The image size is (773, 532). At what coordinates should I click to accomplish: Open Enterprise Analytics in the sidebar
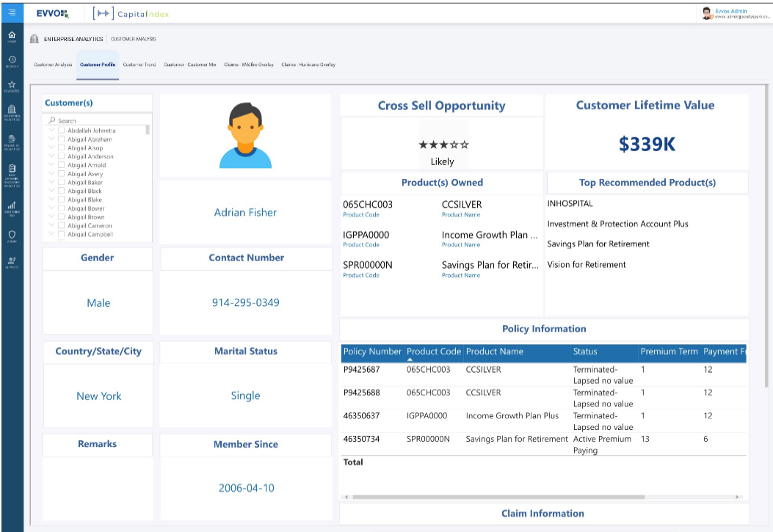11,112
